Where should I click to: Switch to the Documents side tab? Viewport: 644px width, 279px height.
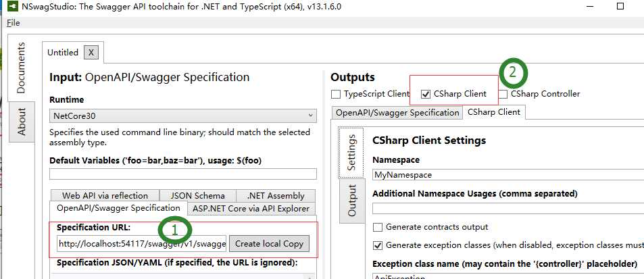pos(22,68)
